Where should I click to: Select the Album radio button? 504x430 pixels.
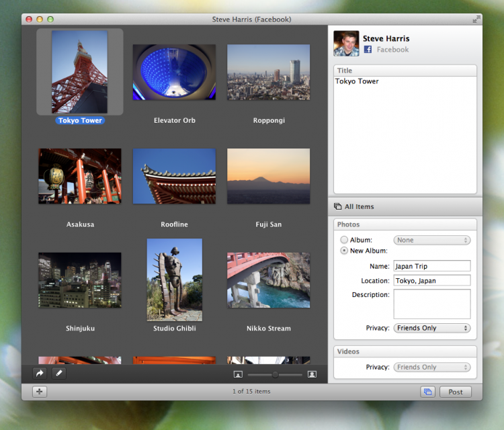[x=344, y=240]
